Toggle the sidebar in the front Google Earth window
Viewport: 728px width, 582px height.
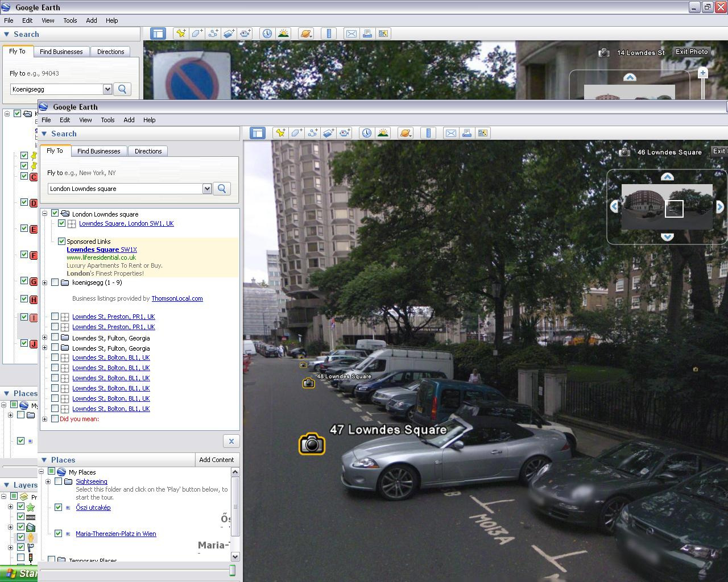coord(258,133)
